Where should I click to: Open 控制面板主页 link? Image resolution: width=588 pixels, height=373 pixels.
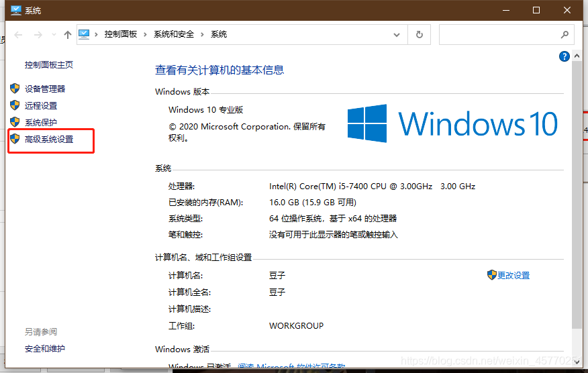[x=49, y=65]
